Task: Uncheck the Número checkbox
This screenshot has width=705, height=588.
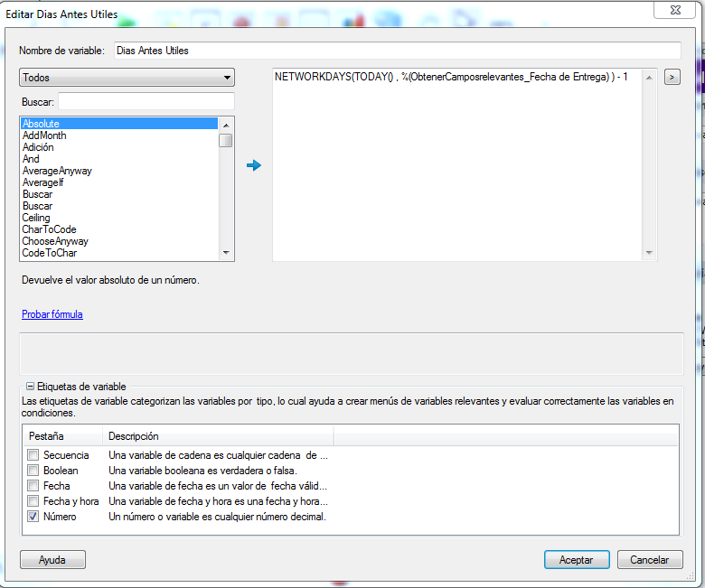Action: pyautogui.click(x=33, y=516)
